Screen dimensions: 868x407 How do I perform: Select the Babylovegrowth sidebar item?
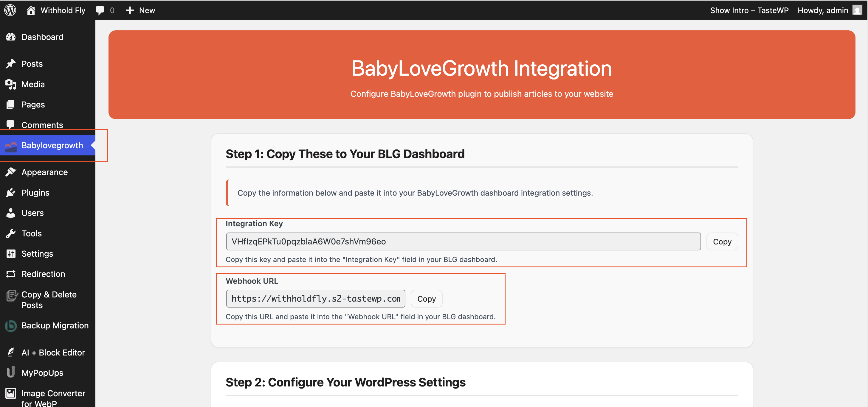coord(52,145)
